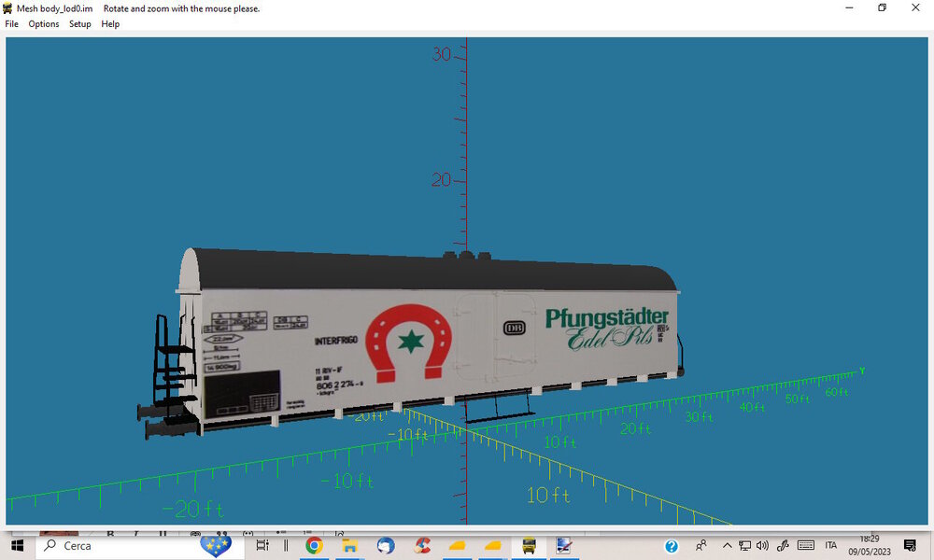Image resolution: width=934 pixels, height=560 pixels.
Task: Open CCleaner icon in taskbar
Action: pyautogui.click(x=422, y=545)
